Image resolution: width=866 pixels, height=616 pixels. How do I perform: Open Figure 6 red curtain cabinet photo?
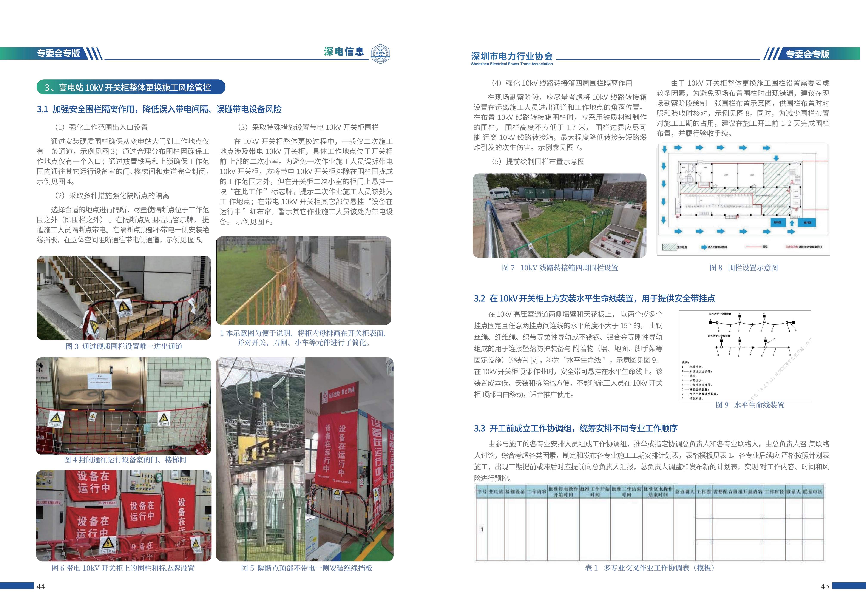pos(124,516)
